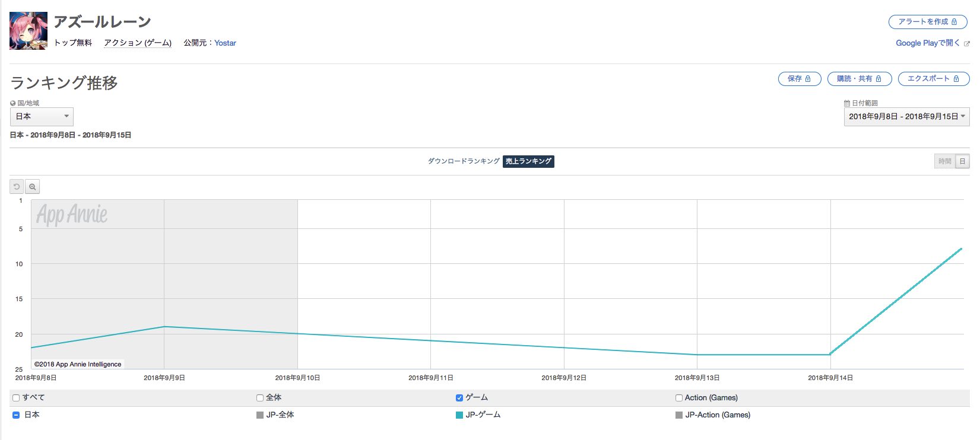This screenshot has width=980, height=440.
Task: Click the 2018年9月11日 axis label
Action: tap(430, 378)
